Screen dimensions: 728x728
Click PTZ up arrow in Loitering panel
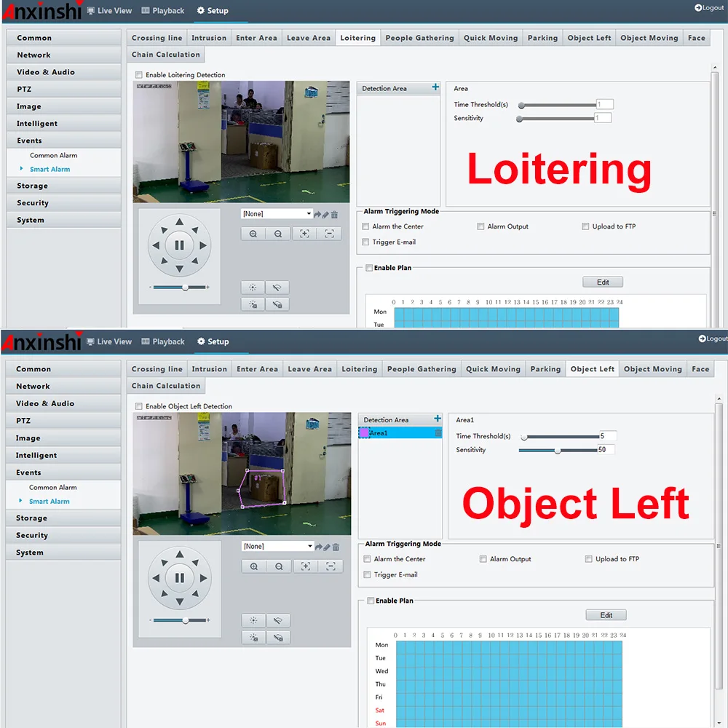click(x=179, y=222)
